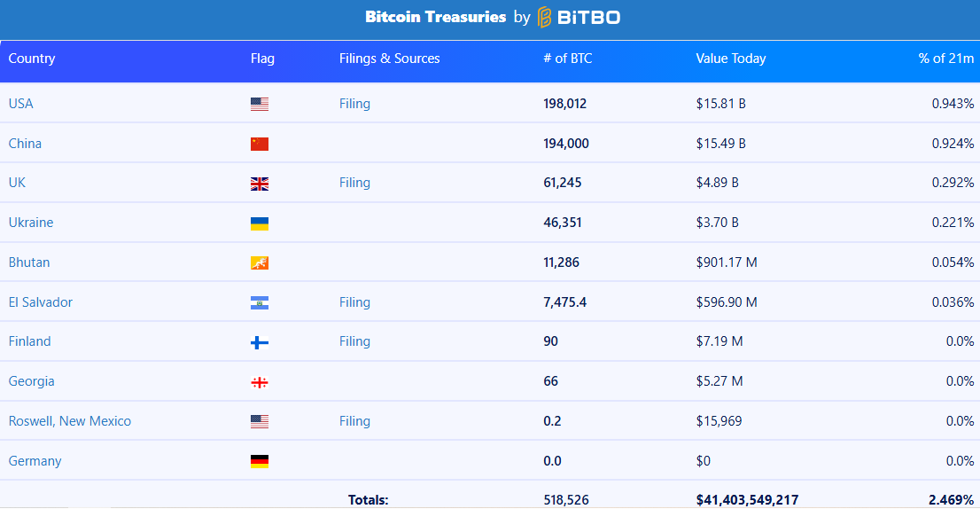Click the Bitcoin Treasuries title
Viewport: 980px width, 509px height.
coord(436,17)
